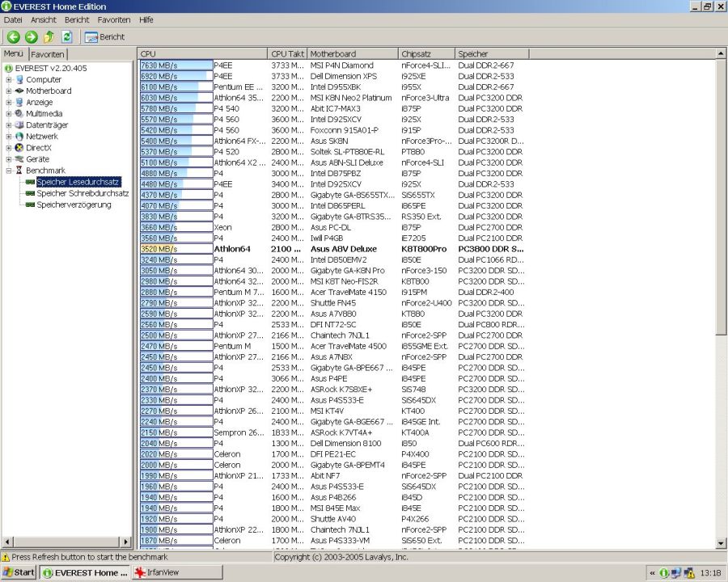Expand the Datenträger tree node
The width and height of the screenshot is (728, 582).
point(9,125)
